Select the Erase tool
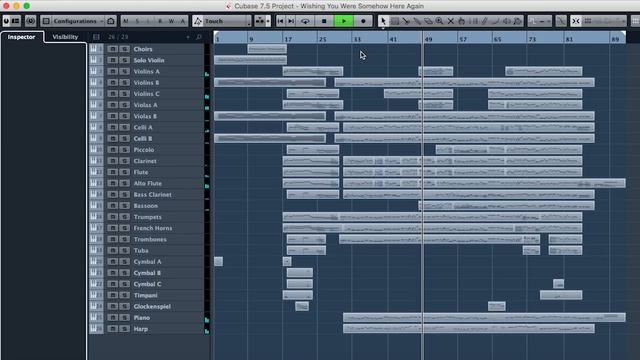 click(x=428, y=21)
